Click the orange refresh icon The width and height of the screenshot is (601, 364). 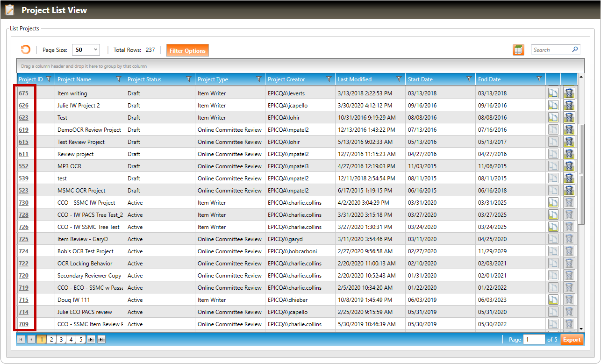coord(25,50)
